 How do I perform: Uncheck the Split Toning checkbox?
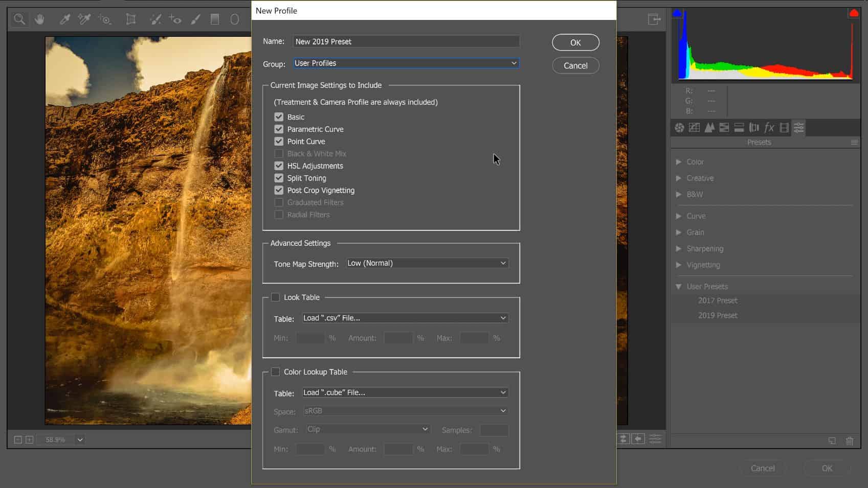click(279, 178)
